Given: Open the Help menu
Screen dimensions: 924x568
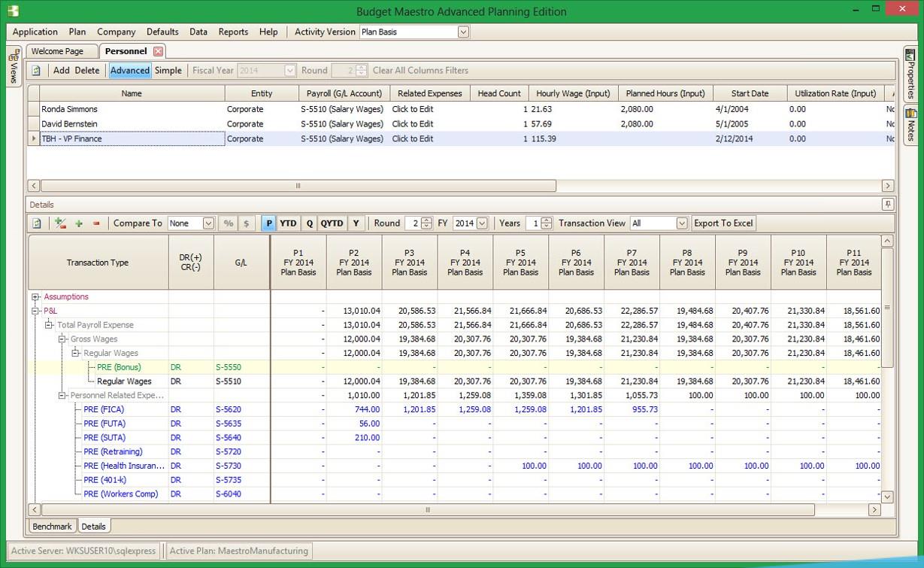Looking at the screenshot, I should [x=268, y=32].
